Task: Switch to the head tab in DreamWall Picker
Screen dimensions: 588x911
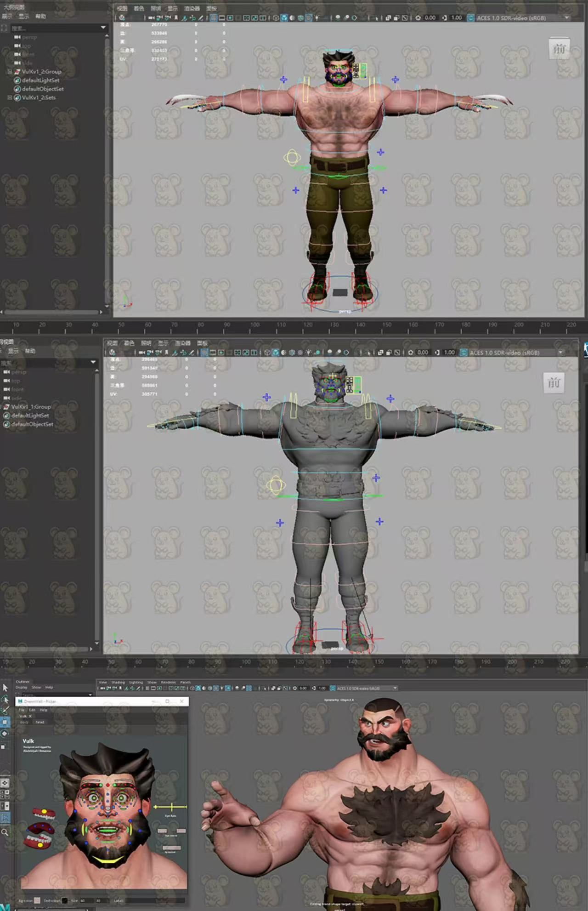Action: click(40, 722)
